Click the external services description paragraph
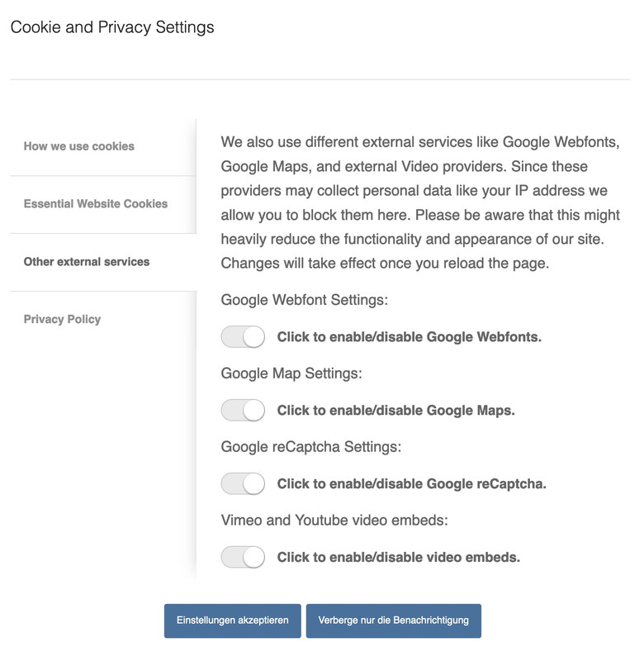 tap(420, 202)
